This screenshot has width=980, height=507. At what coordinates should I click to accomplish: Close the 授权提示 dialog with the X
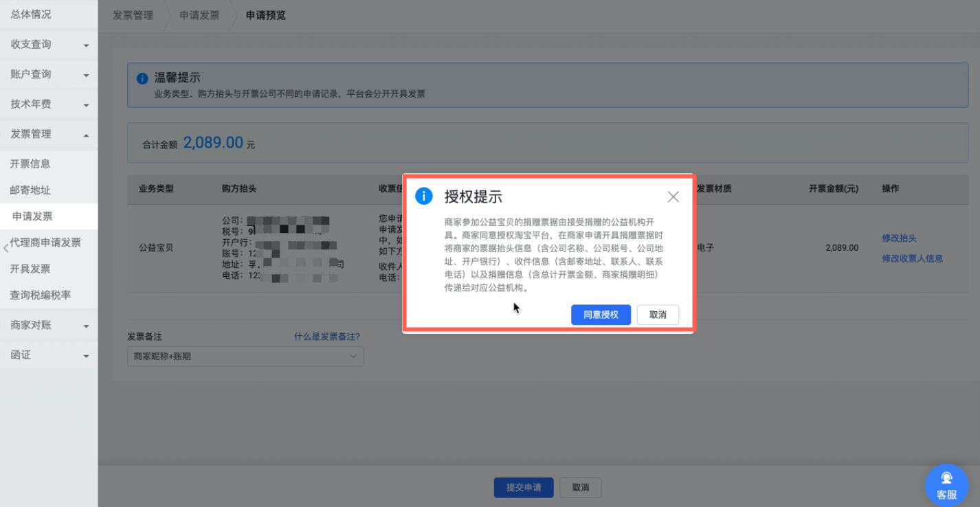click(x=673, y=197)
